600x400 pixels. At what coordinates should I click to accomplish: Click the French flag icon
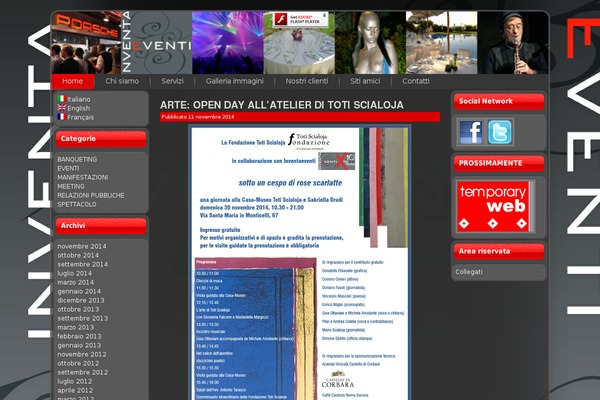(x=62, y=116)
